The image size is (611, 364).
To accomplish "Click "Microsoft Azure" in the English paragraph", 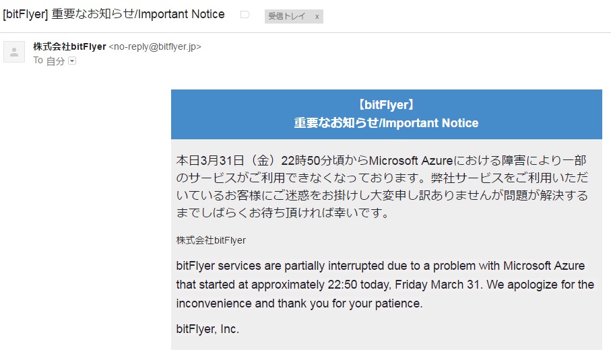I will point(544,265).
